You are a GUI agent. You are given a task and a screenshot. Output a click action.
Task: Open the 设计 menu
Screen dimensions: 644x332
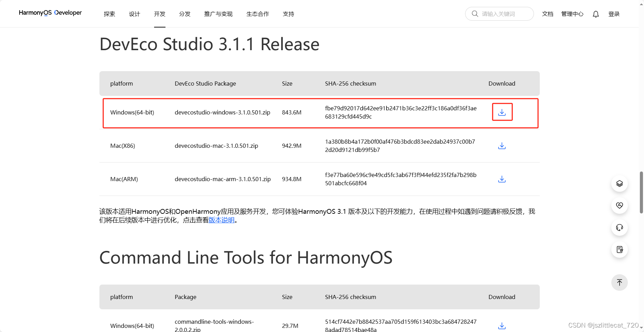[x=135, y=14]
